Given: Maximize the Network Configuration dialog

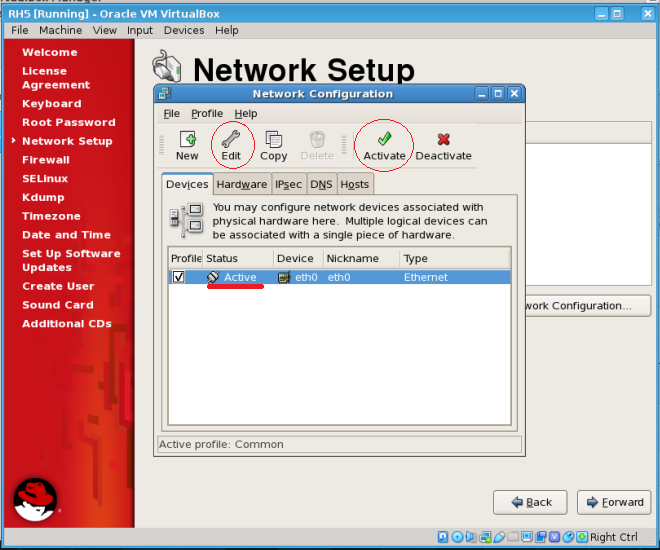Looking at the screenshot, I should click(498, 93).
